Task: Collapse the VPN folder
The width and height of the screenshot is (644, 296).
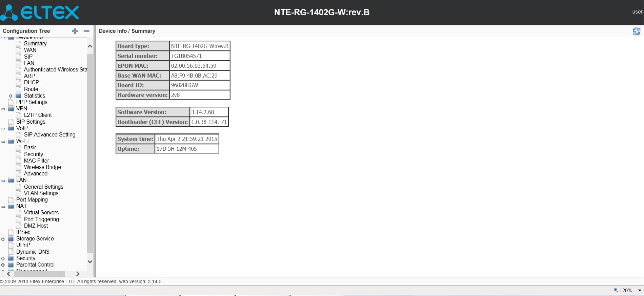Action: (3, 109)
